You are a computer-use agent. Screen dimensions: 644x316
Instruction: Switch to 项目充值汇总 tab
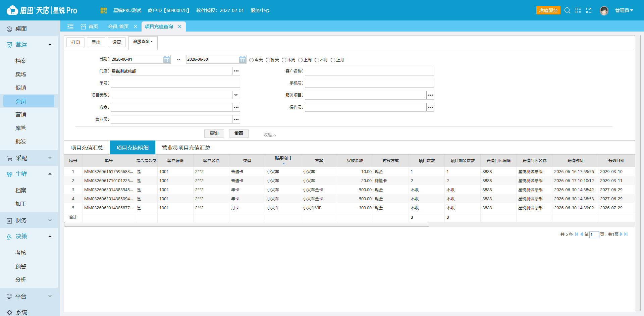pyautogui.click(x=87, y=148)
